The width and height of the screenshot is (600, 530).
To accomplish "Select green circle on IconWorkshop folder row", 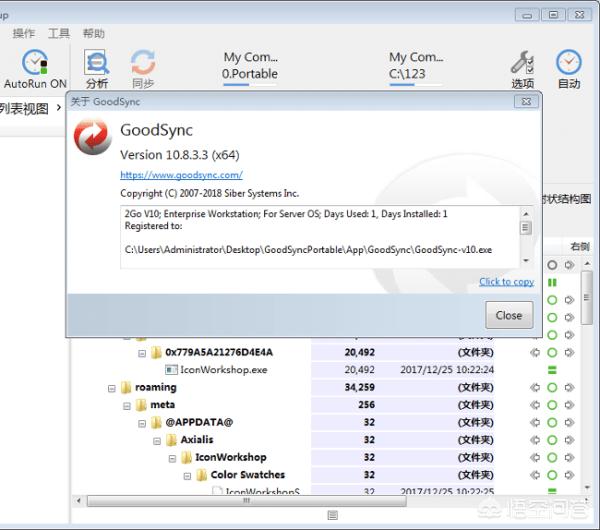I will click(x=552, y=457).
